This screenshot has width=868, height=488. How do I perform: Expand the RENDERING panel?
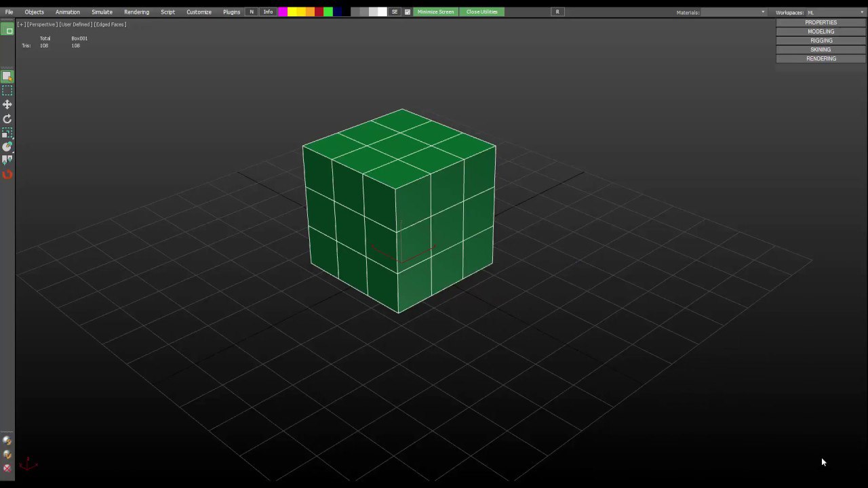coord(821,58)
